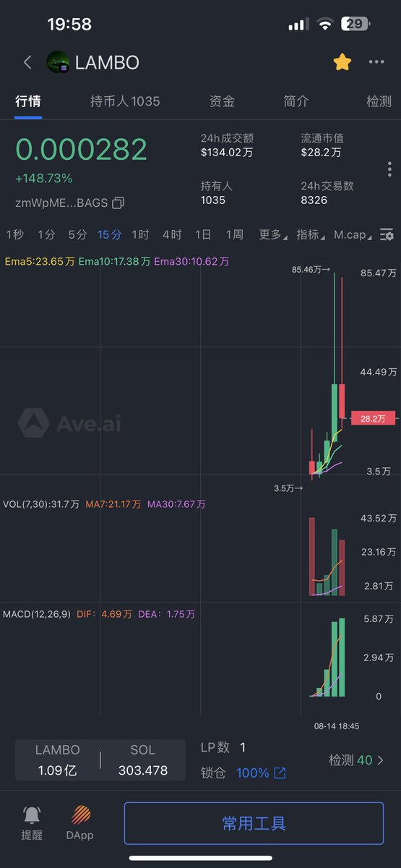Open the vertical dots stats menu
Image resolution: width=401 pixels, height=868 pixels.
tap(389, 169)
